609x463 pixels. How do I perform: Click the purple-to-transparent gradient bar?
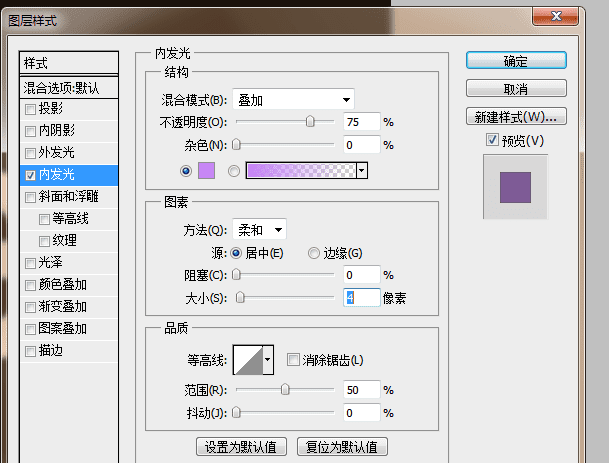point(301,171)
